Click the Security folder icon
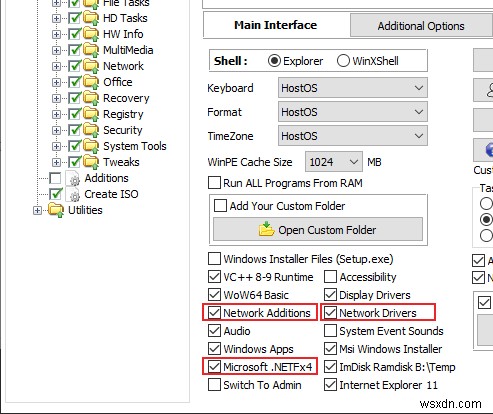Image resolution: width=493 pixels, height=414 pixels. 91,130
